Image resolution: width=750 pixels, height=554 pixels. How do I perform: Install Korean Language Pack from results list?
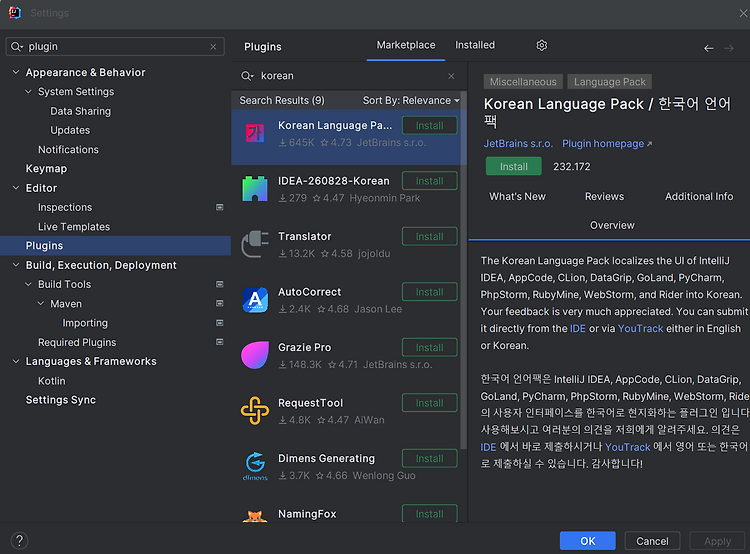(430, 126)
